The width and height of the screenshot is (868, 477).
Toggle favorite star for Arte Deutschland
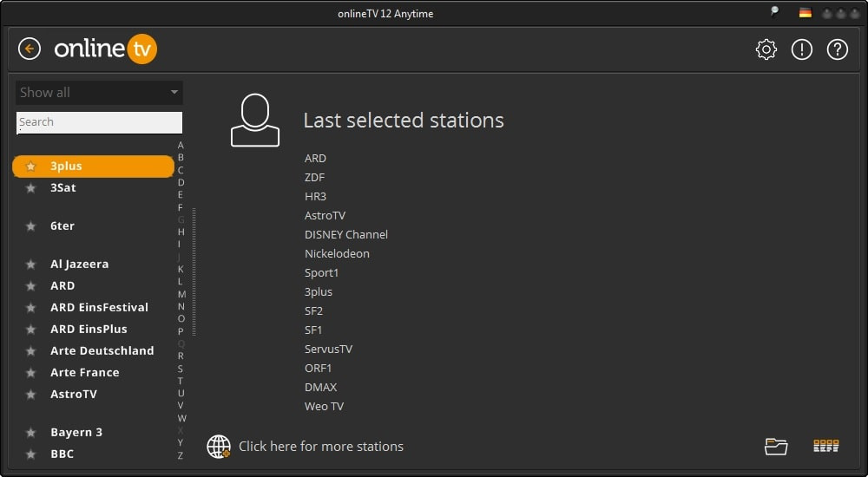click(31, 351)
